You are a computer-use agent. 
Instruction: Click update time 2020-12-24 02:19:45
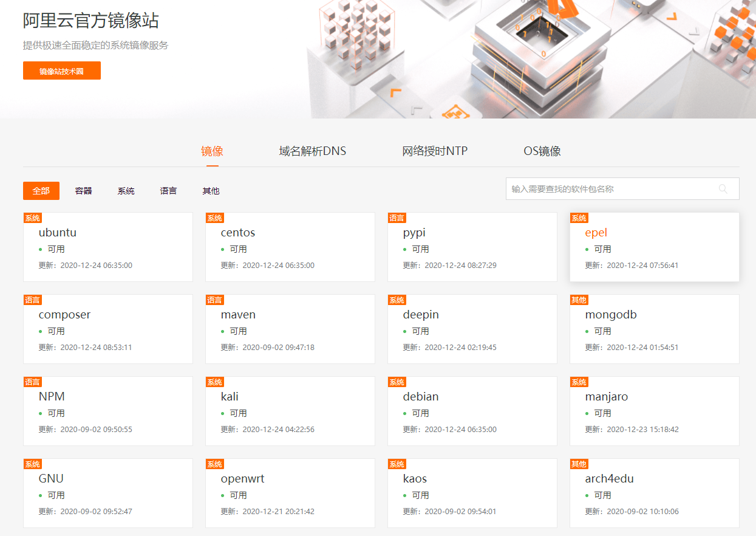coord(461,348)
